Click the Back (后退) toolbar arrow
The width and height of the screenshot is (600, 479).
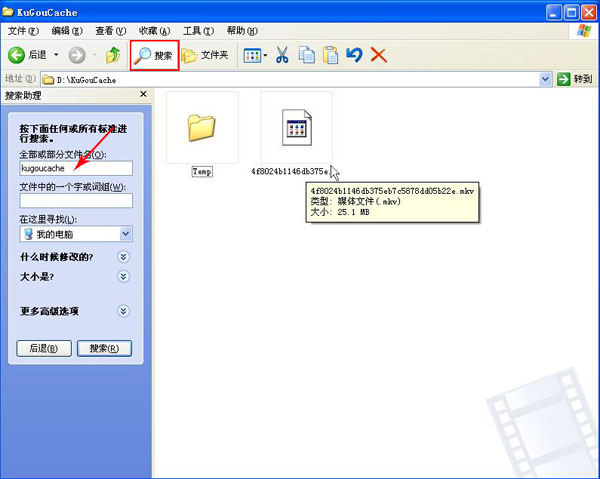(x=27, y=55)
